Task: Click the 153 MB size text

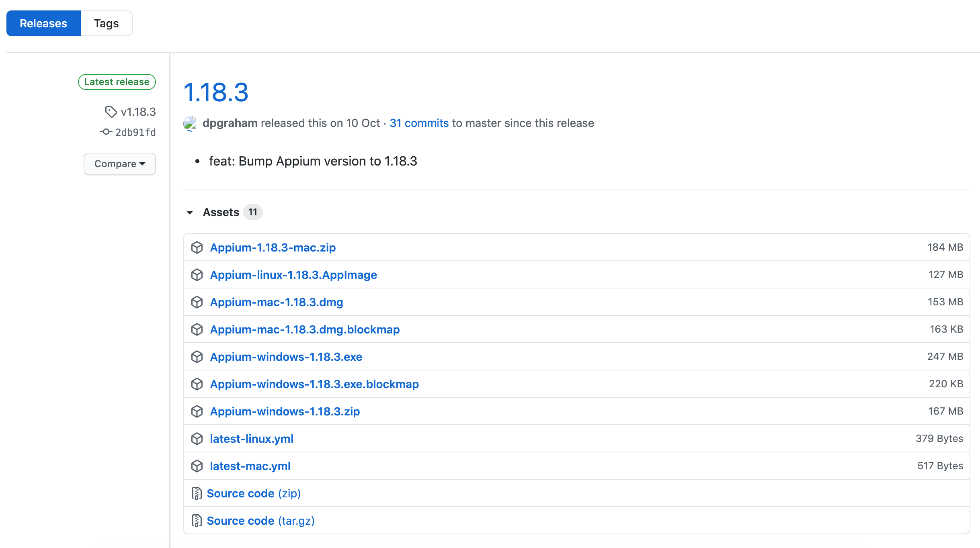Action: click(945, 302)
